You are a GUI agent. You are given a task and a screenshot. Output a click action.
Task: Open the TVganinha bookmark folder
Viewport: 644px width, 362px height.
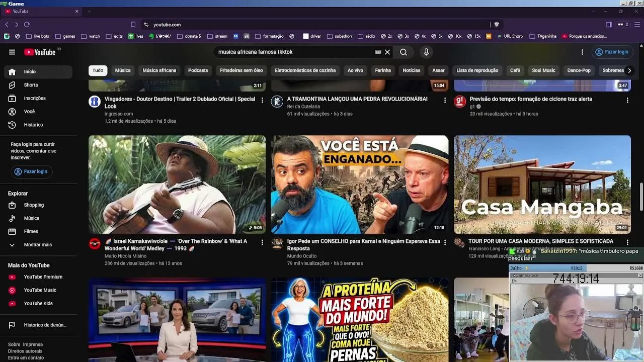tap(543, 36)
